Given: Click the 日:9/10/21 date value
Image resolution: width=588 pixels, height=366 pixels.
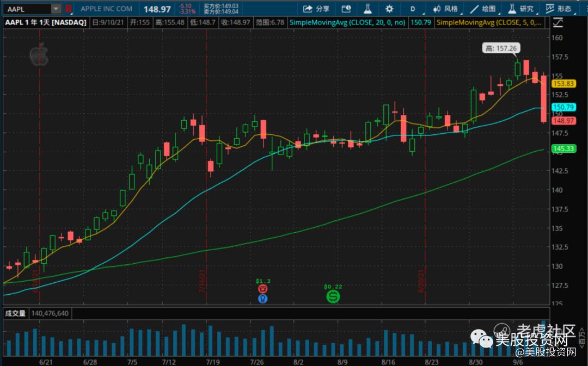Looking at the screenshot, I should [x=108, y=22].
